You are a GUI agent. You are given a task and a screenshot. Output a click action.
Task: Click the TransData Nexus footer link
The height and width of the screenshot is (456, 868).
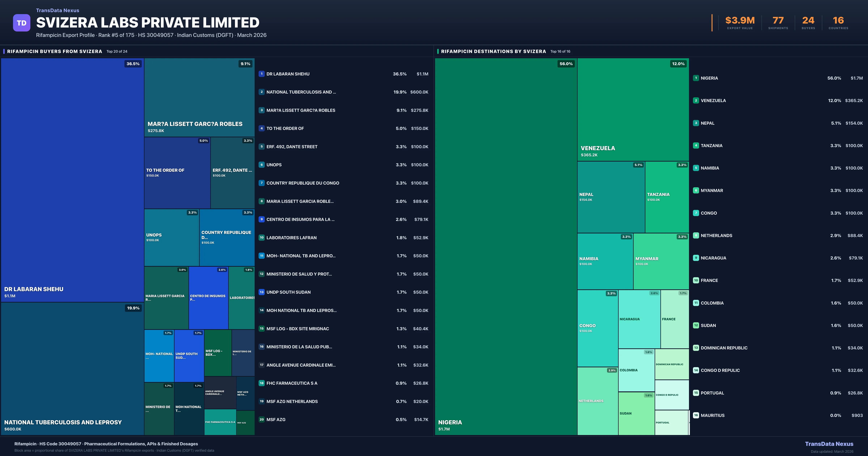tap(829, 444)
